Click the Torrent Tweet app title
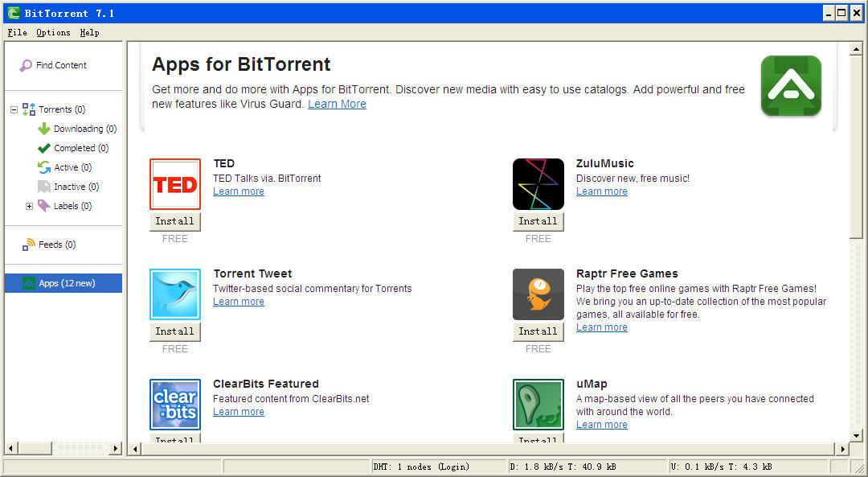Viewport: 868px width, 477px height. (252, 273)
